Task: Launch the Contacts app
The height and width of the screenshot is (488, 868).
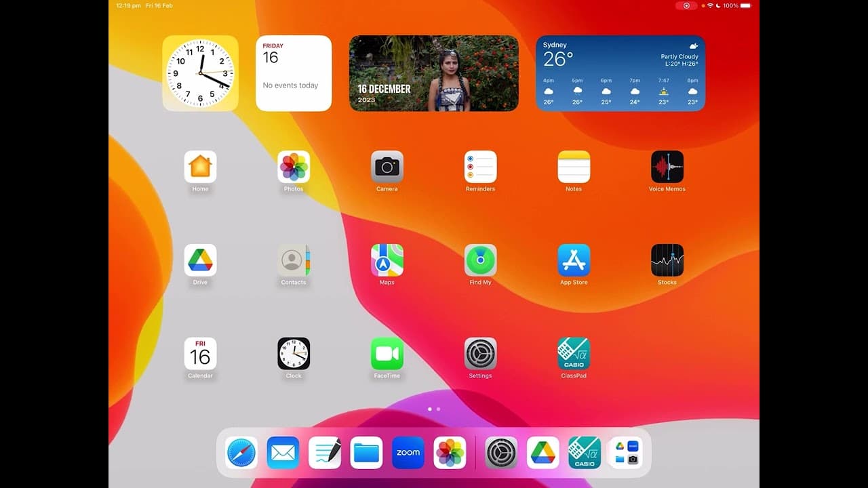Action: [294, 260]
